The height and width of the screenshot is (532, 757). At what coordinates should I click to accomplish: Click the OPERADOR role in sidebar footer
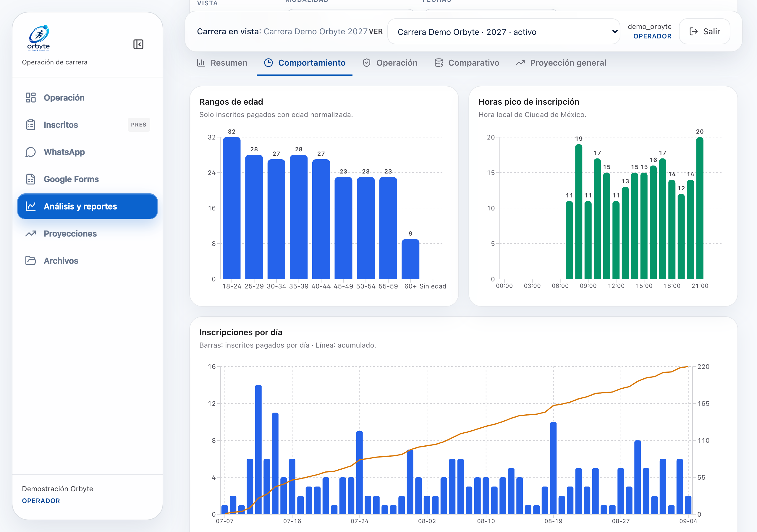[41, 501]
